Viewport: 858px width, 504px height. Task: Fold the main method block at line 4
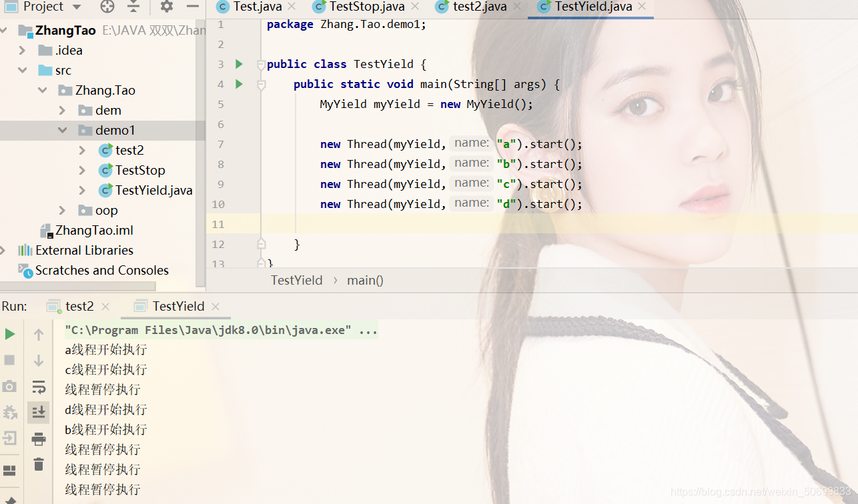click(261, 85)
